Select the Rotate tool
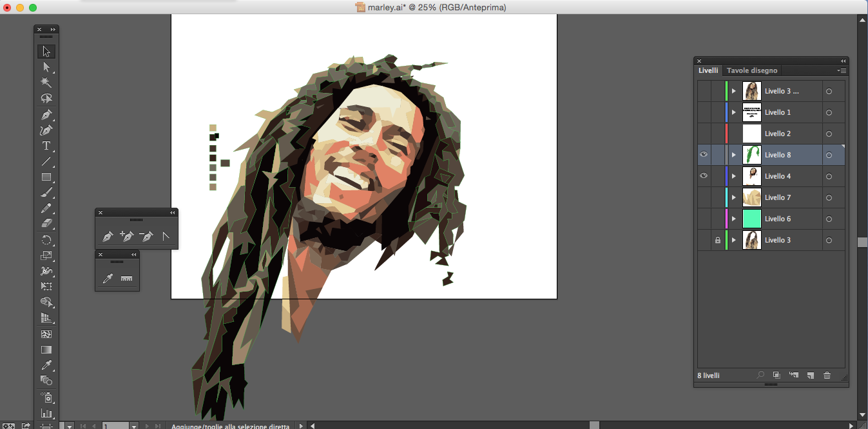 coord(46,240)
